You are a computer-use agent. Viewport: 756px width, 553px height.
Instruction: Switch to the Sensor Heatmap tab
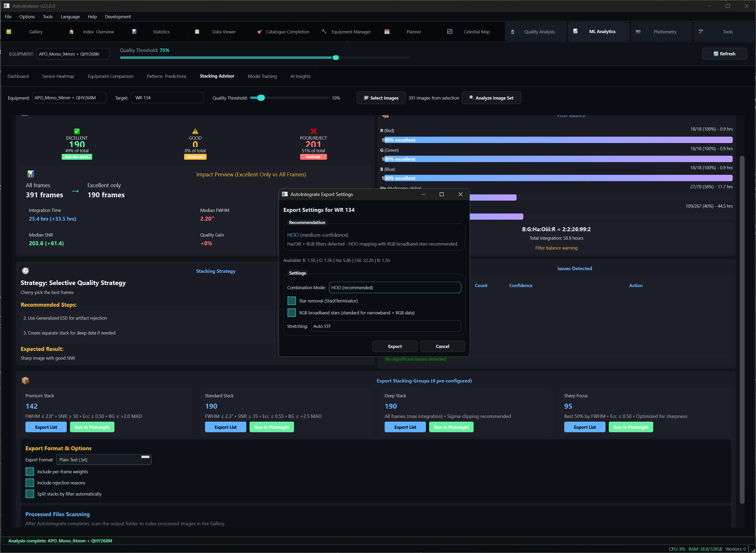(x=58, y=76)
